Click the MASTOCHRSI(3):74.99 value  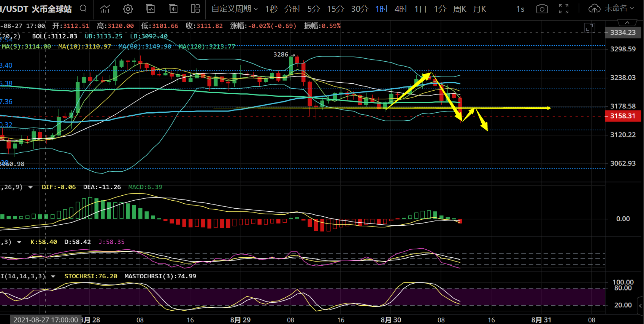click(160, 276)
